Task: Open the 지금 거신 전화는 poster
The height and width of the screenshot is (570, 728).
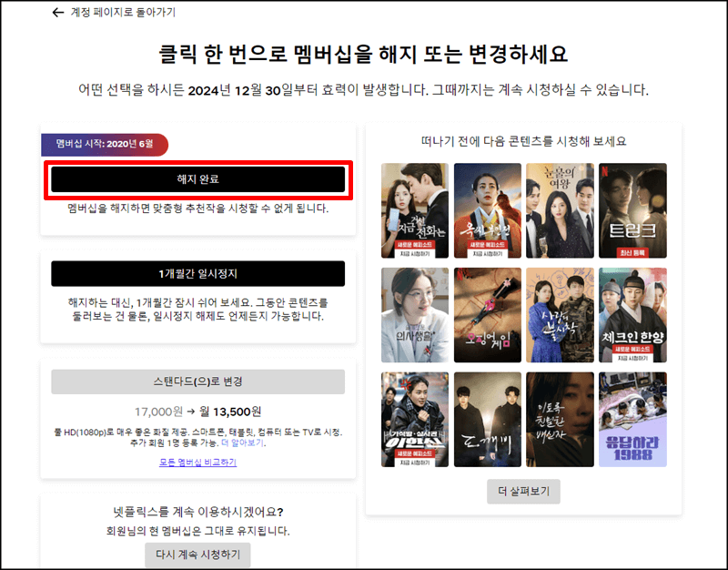Action: pos(415,210)
